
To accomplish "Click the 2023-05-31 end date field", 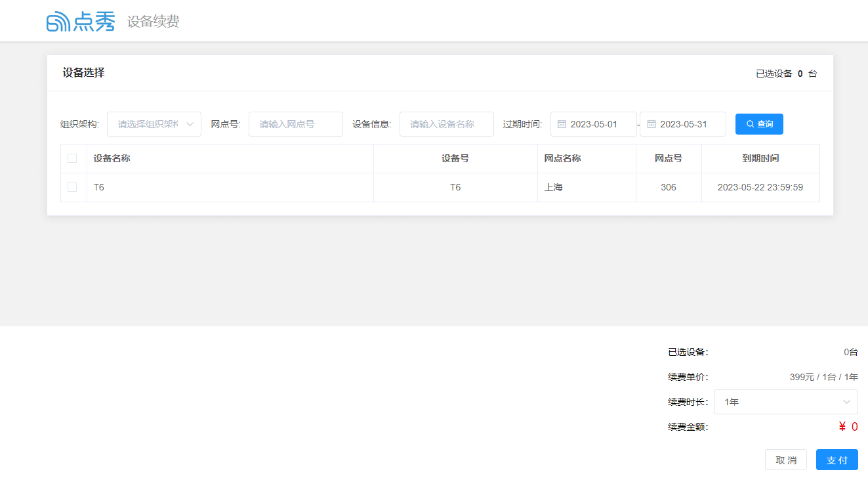I will pos(683,124).
